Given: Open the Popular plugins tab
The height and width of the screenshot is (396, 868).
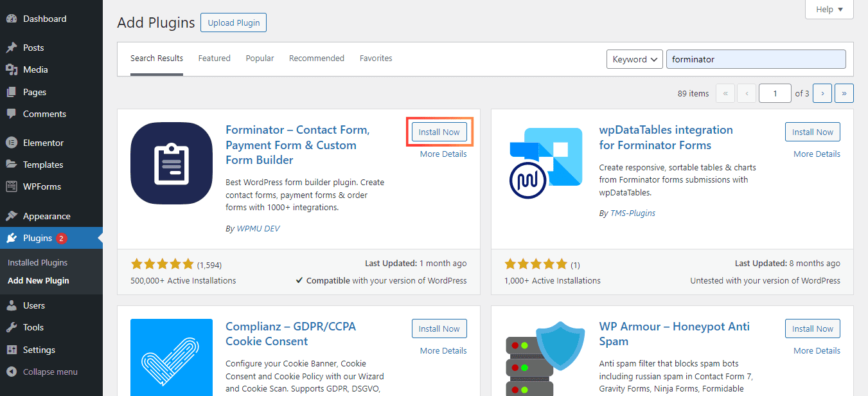Looking at the screenshot, I should click(x=260, y=58).
